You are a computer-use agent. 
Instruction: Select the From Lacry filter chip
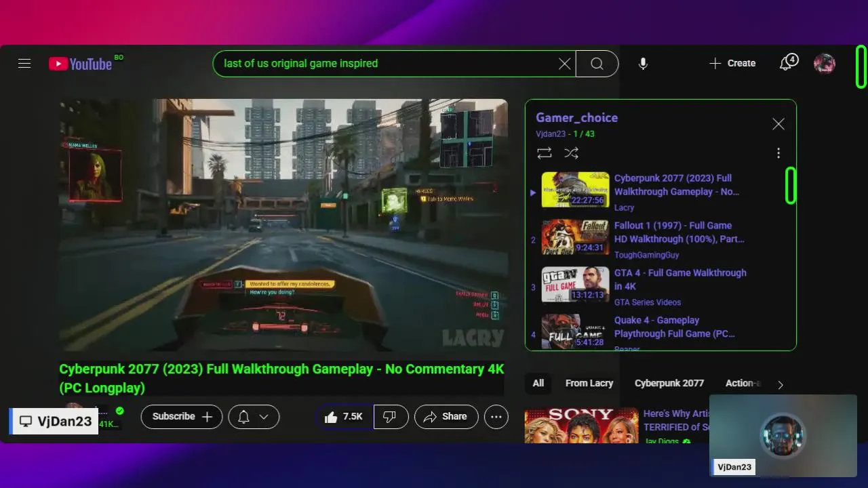tap(589, 383)
